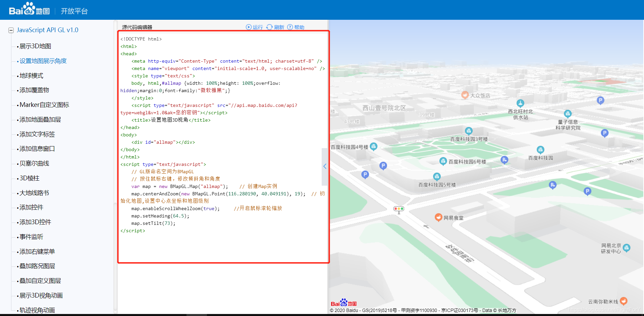Viewport: 644px width, 316px height.
Task: Click the 百度科技园3号楼 marker
Action: [x=469, y=131]
